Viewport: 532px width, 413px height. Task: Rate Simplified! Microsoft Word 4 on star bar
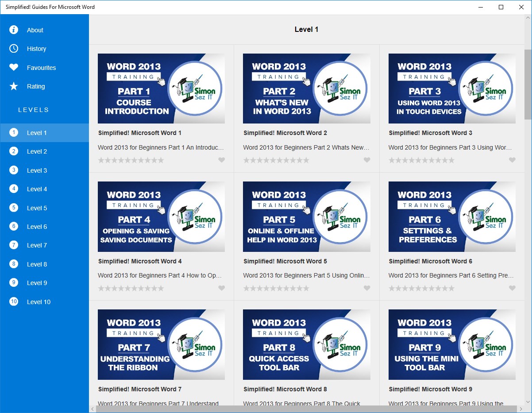[131, 288]
